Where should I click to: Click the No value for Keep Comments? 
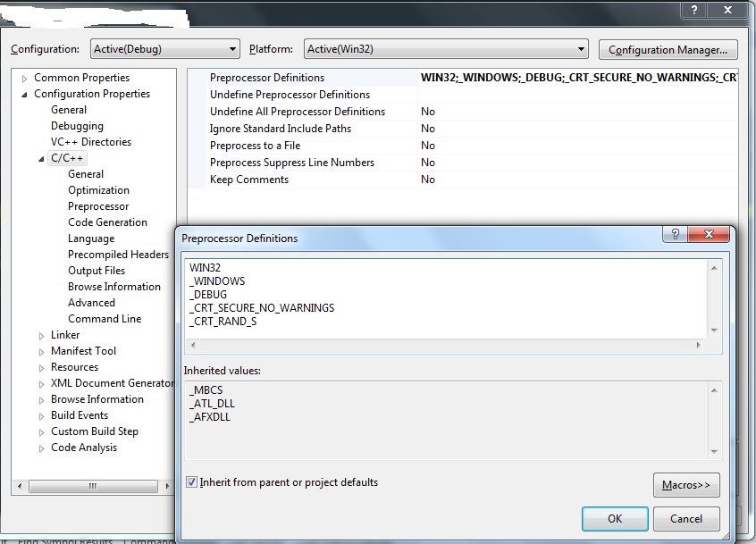point(428,180)
